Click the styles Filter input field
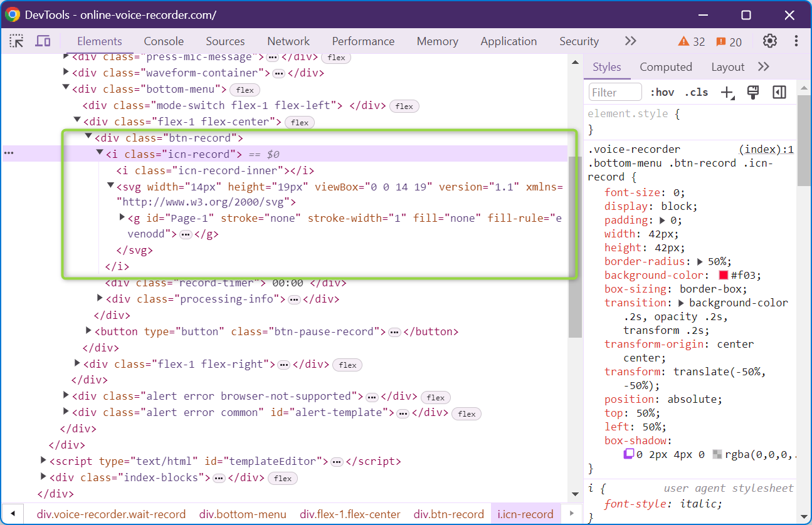The width and height of the screenshot is (812, 525). [x=615, y=93]
